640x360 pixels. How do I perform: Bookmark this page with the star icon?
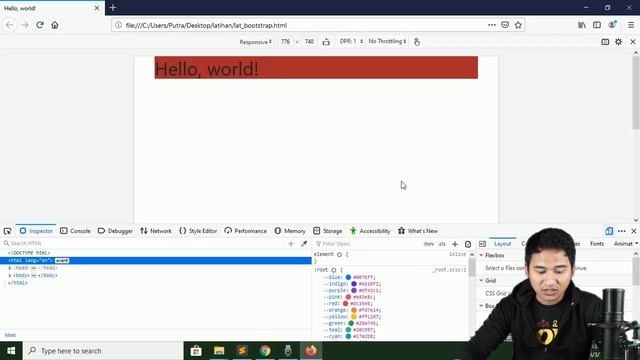pos(518,25)
